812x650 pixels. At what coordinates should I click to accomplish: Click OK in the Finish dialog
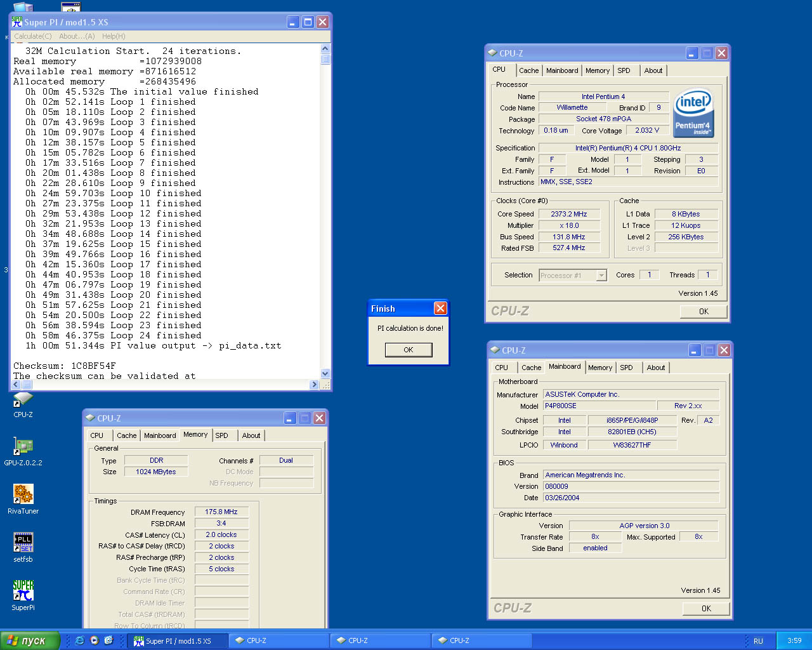(x=409, y=350)
